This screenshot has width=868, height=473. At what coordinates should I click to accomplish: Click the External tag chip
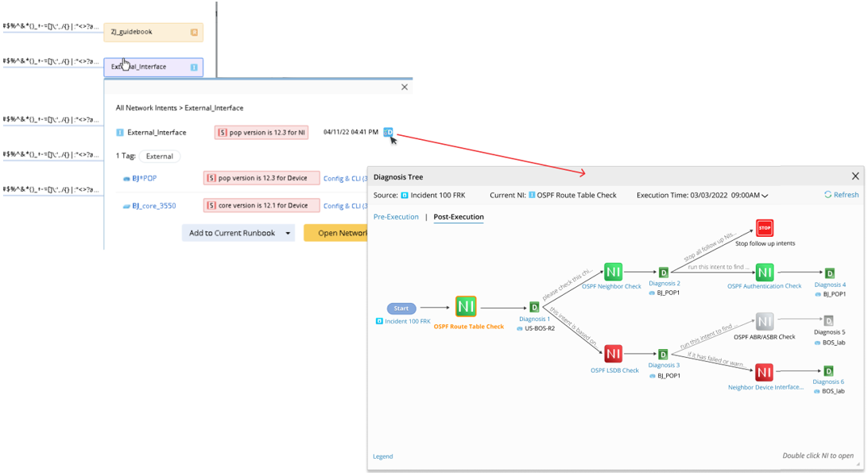(x=160, y=157)
